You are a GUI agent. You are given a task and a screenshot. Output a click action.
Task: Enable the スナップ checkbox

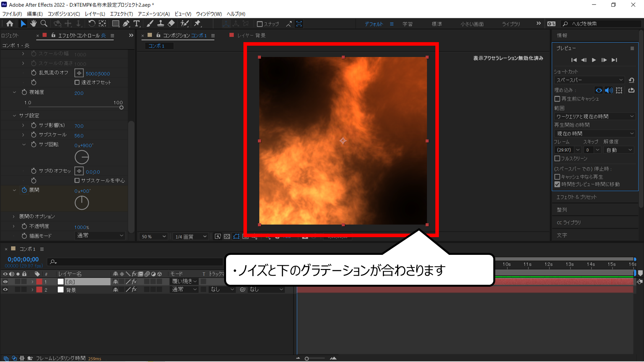260,24
